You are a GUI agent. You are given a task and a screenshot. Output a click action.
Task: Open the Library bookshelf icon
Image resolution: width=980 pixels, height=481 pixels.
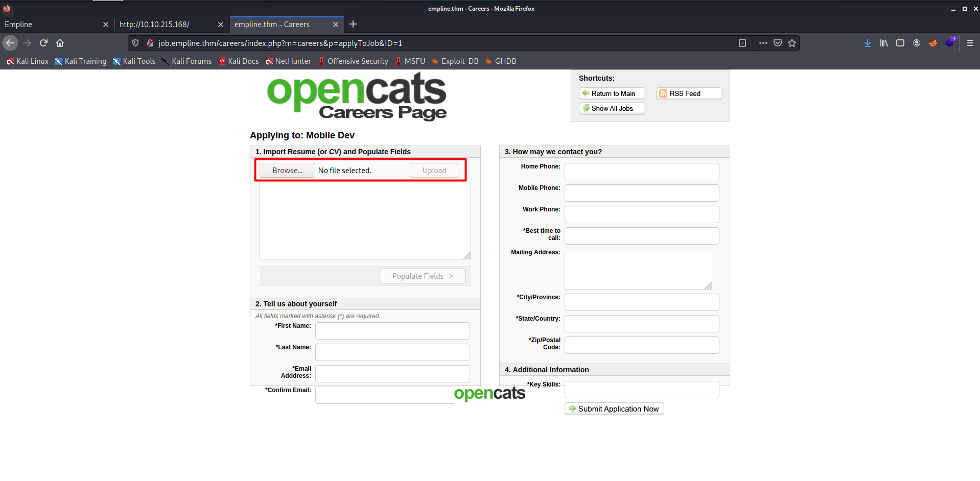coord(883,43)
